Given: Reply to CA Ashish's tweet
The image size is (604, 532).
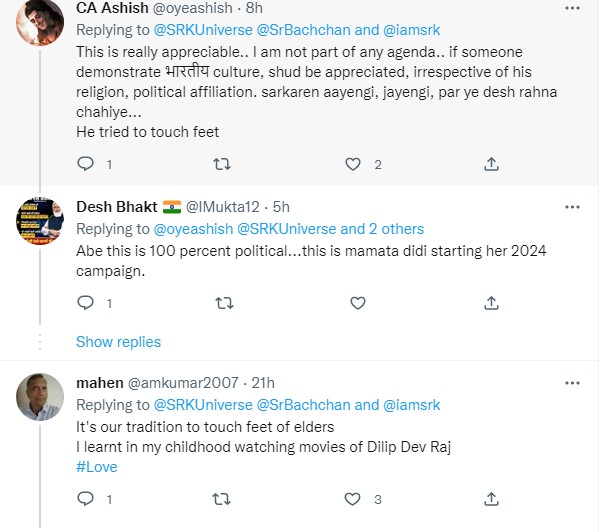Looking at the screenshot, I should tap(86, 164).
